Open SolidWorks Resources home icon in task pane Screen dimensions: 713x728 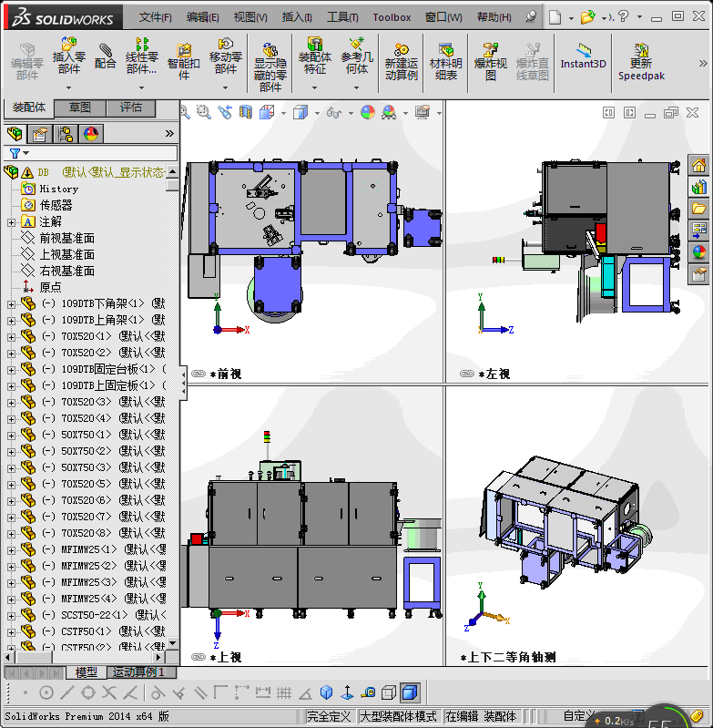tap(698, 165)
